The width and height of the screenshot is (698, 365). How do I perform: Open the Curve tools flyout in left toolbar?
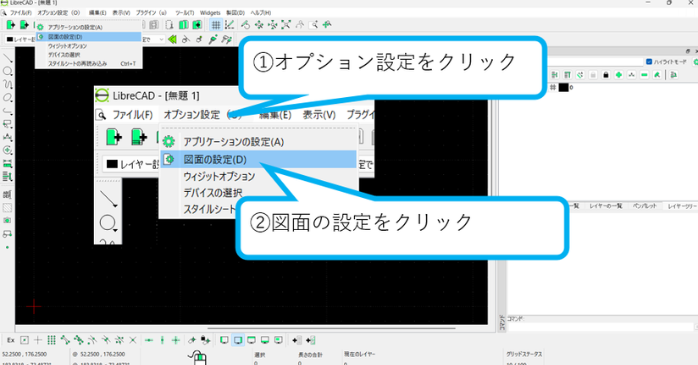pyautogui.click(x=8, y=84)
